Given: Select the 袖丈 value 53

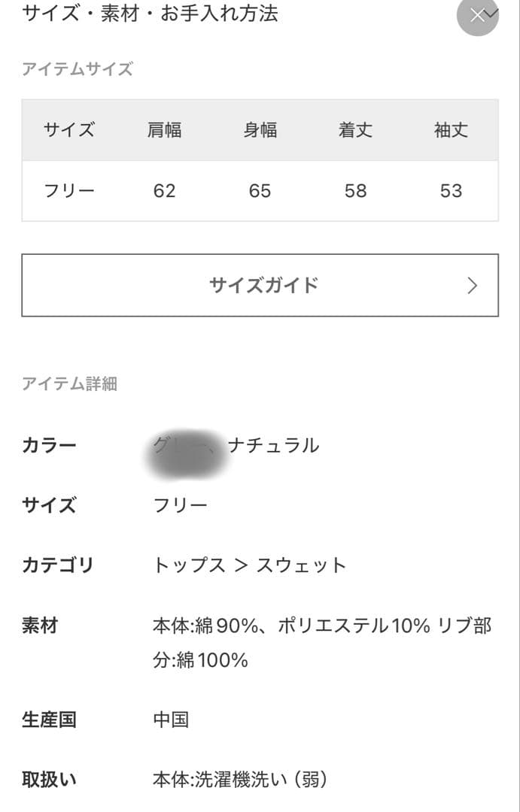Looking at the screenshot, I should [x=452, y=191].
